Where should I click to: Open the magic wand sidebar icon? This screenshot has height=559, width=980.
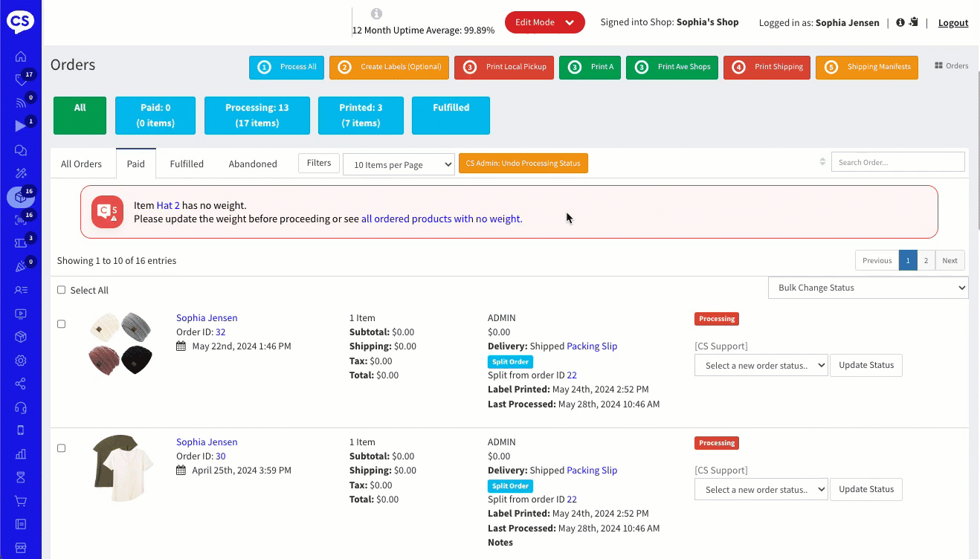click(x=21, y=173)
